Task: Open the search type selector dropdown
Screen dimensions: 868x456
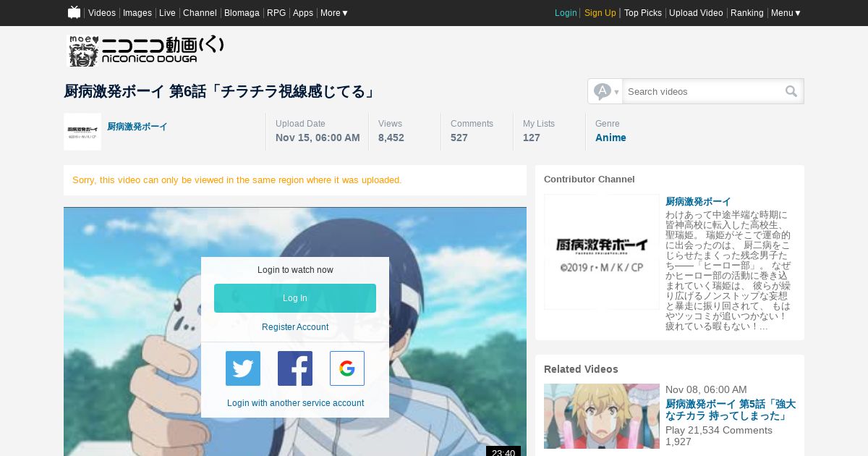Action: (x=606, y=91)
